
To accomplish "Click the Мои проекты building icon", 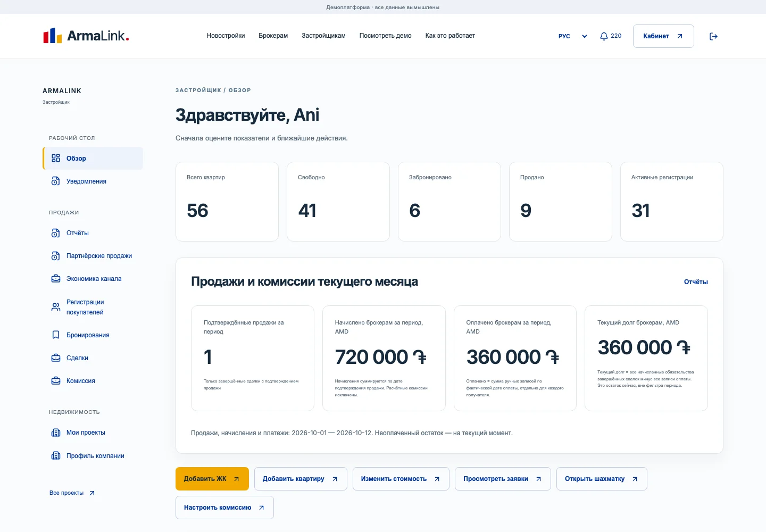I will click(56, 432).
